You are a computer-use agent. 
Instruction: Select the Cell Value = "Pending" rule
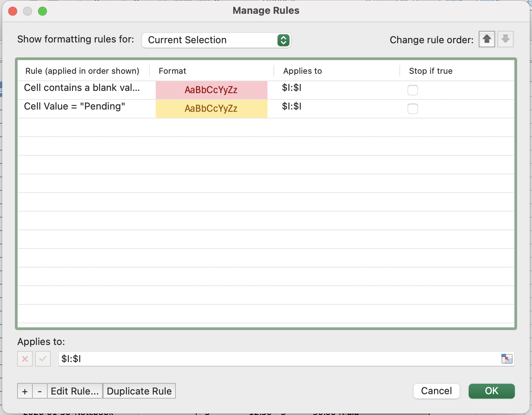tap(75, 107)
